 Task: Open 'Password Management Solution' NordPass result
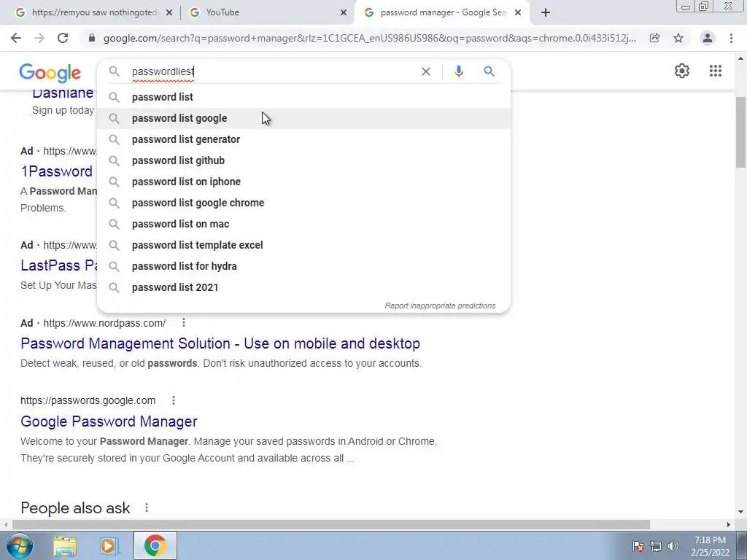pos(220,343)
